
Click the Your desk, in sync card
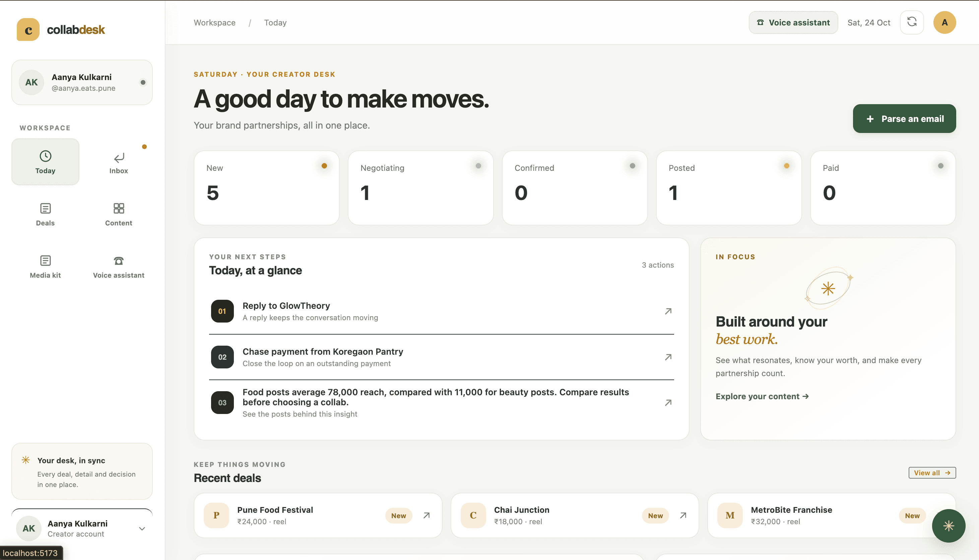(82, 471)
